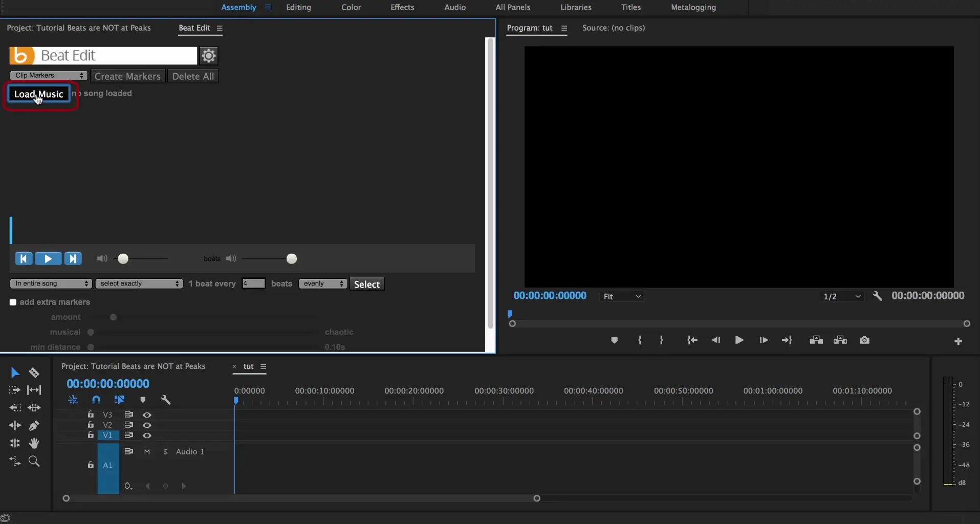Toggle lock on A1 track
Viewport: 980px width, 524px height.
point(91,465)
